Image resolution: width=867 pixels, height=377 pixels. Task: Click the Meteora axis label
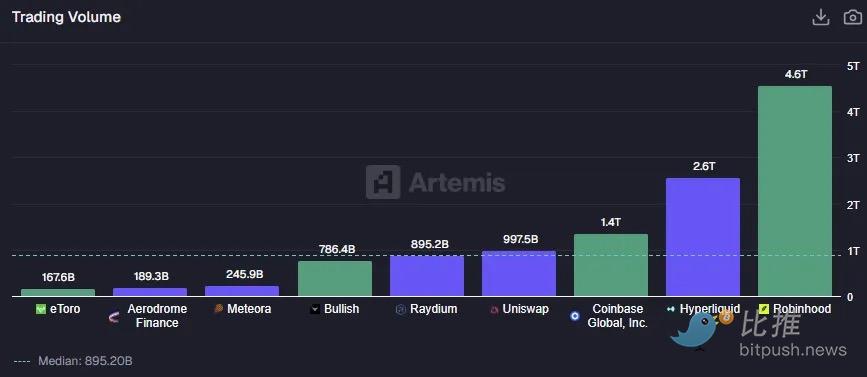click(x=249, y=309)
